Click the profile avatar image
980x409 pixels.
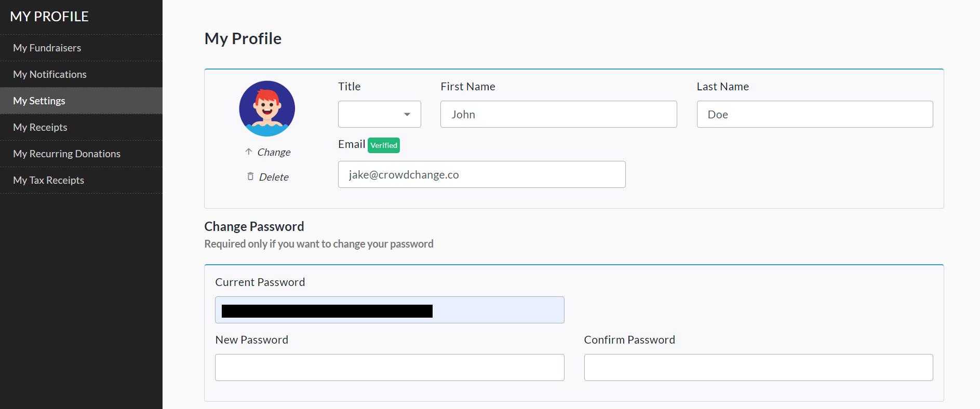pyautogui.click(x=267, y=108)
